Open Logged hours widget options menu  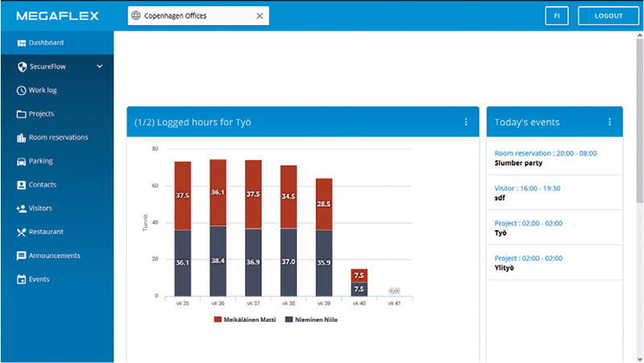465,122
